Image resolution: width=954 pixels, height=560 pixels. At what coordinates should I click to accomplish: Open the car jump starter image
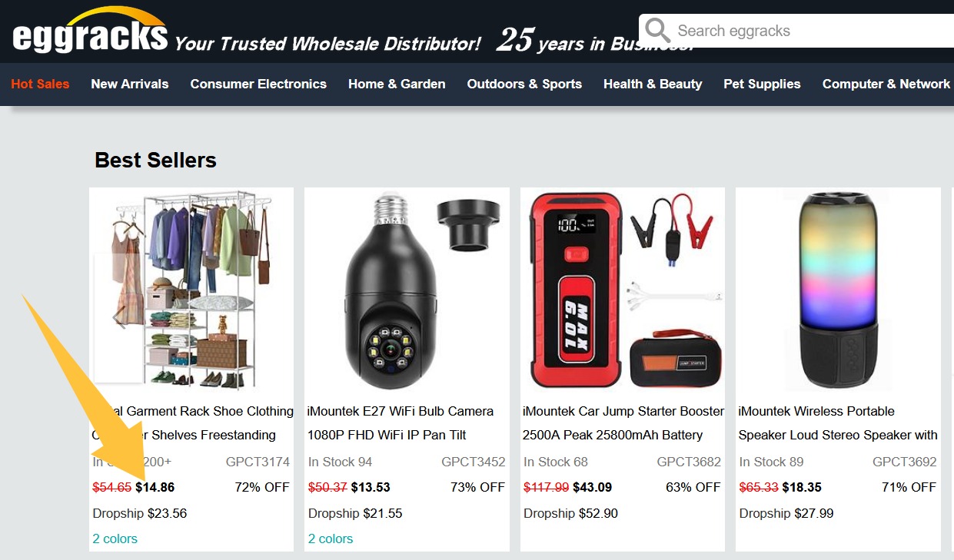623,290
